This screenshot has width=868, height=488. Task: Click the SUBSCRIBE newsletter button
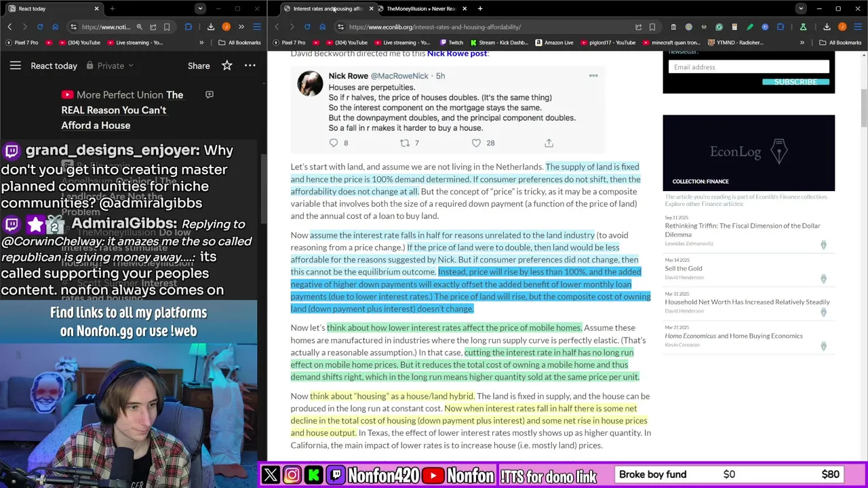[796, 82]
